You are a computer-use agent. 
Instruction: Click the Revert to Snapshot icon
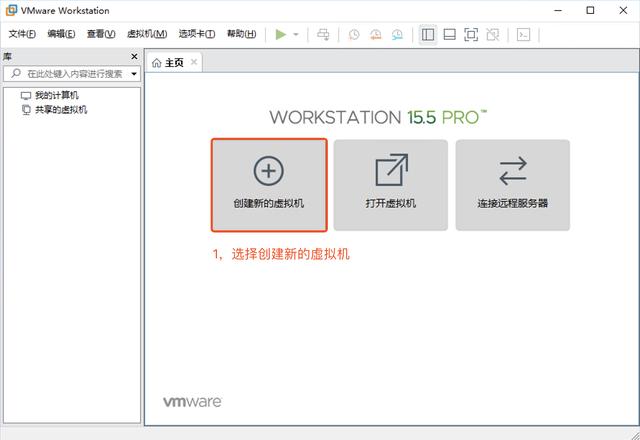point(376,35)
